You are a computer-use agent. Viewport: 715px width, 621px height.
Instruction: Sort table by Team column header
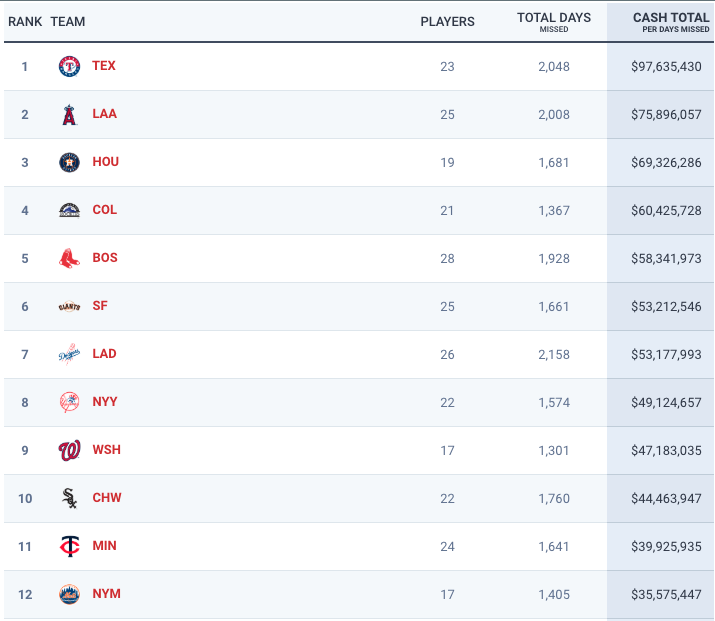point(68,21)
